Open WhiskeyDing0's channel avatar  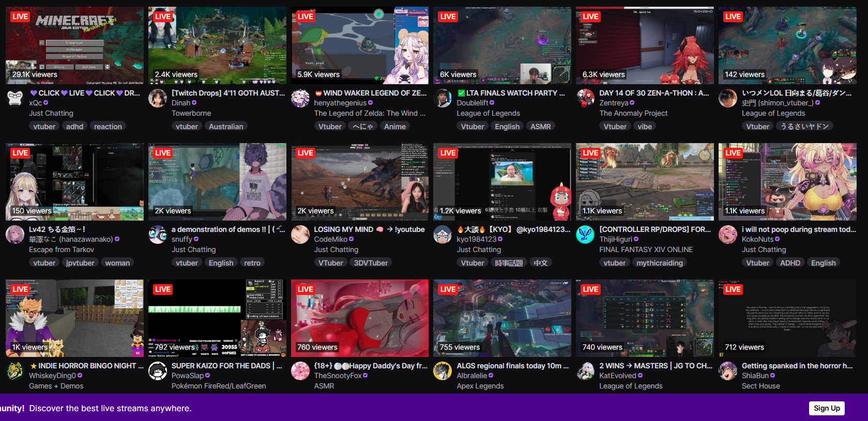tap(15, 371)
